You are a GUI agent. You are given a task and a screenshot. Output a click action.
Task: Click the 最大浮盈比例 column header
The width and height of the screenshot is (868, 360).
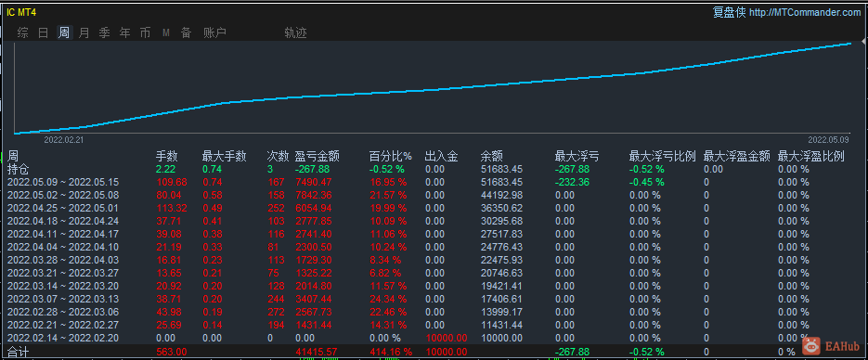pos(810,157)
